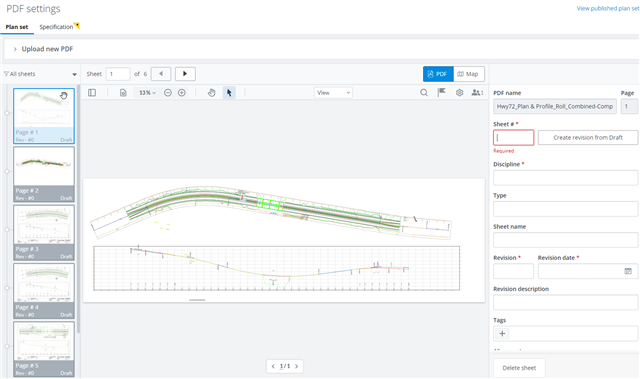Click the drag handle below the PDF page
640x379 pixels.
197,300
